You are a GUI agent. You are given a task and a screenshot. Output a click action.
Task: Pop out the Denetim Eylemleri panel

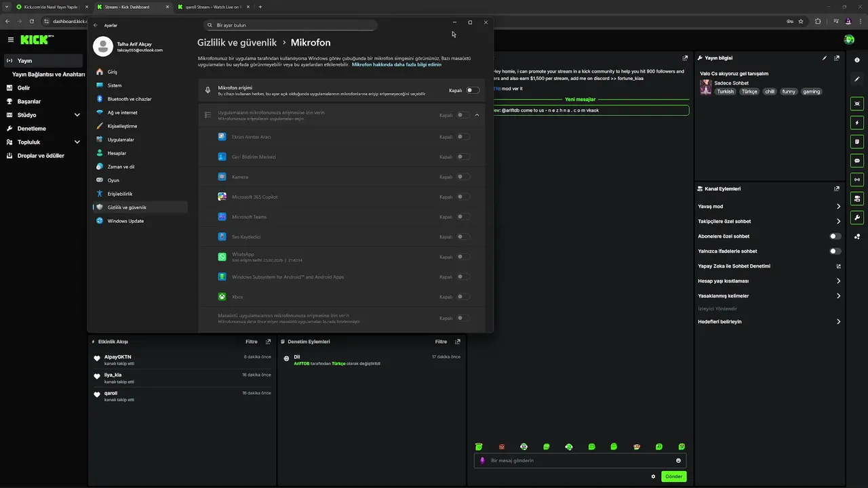pos(458,342)
